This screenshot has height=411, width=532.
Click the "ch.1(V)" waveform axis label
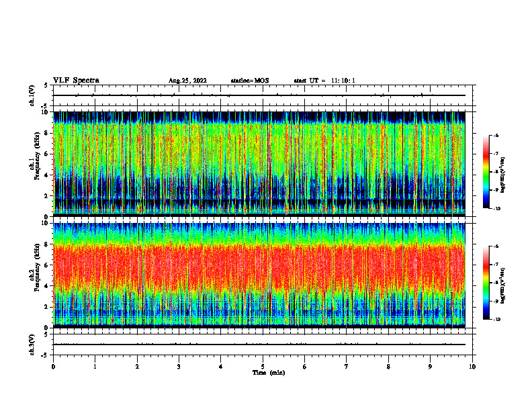click(x=32, y=95)
